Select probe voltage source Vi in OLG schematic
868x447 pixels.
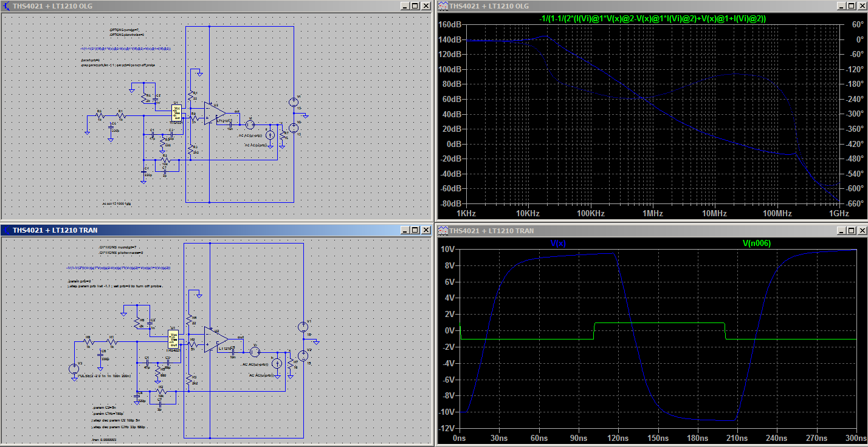[250, 125]
